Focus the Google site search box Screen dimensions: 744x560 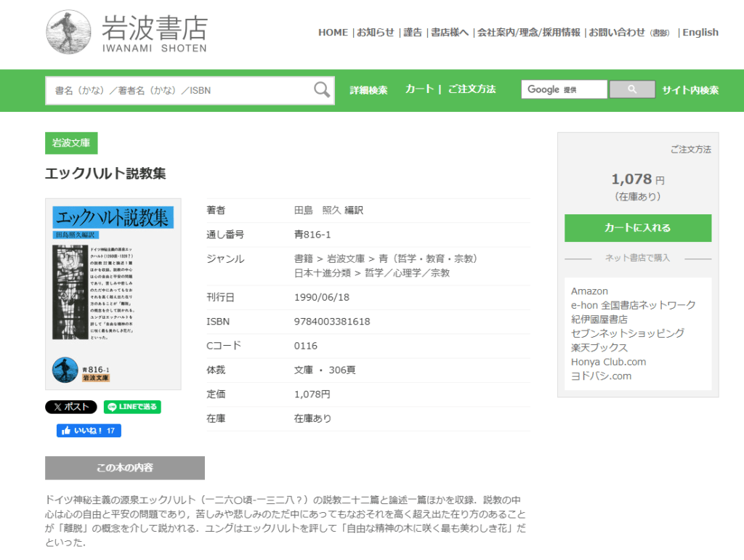coord(564,90)
